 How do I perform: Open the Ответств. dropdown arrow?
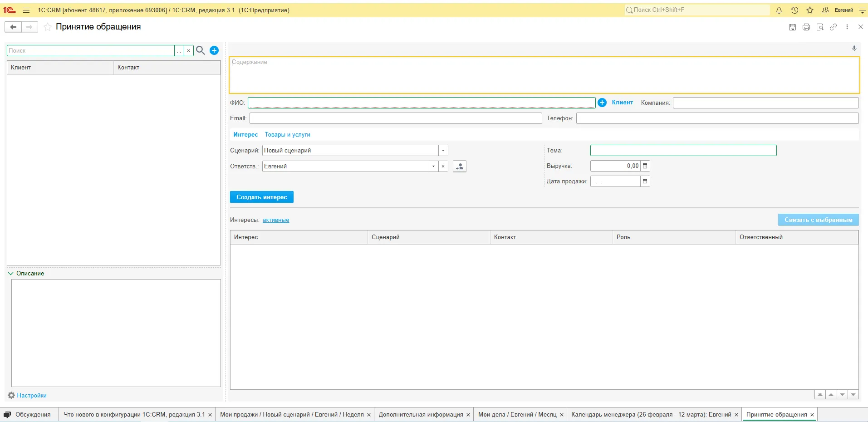tap(434, 166)
